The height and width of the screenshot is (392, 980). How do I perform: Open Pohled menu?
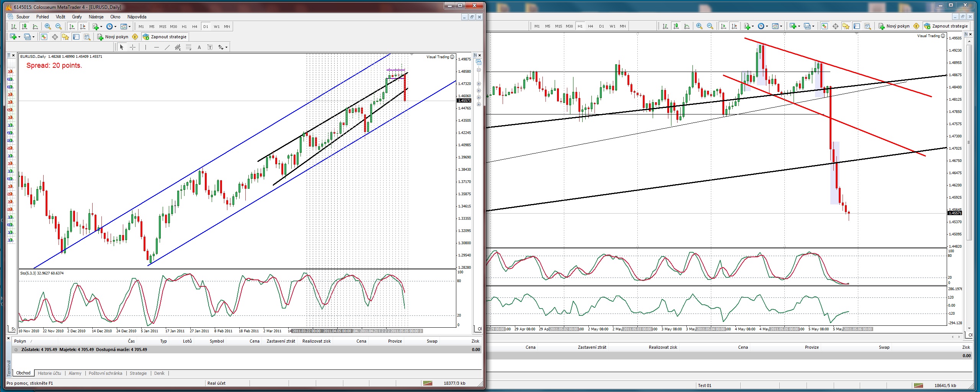point(42,17)
